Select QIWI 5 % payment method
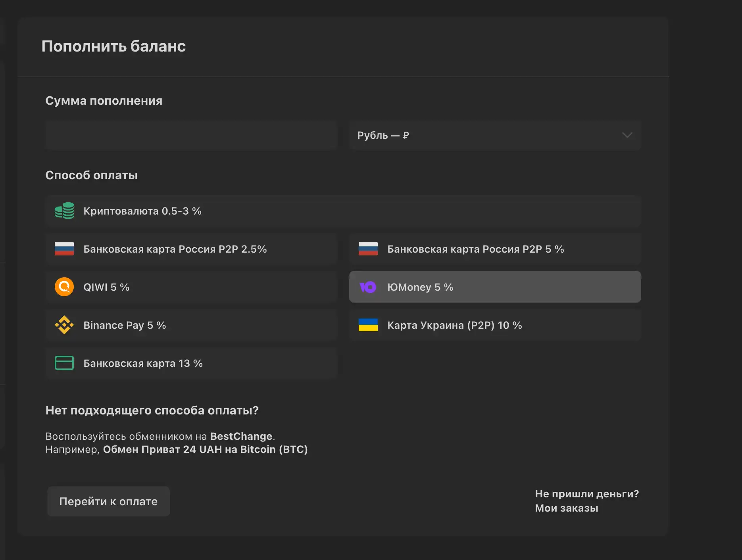Viewport: 742px width, 560px height. [x=192, y=287]
